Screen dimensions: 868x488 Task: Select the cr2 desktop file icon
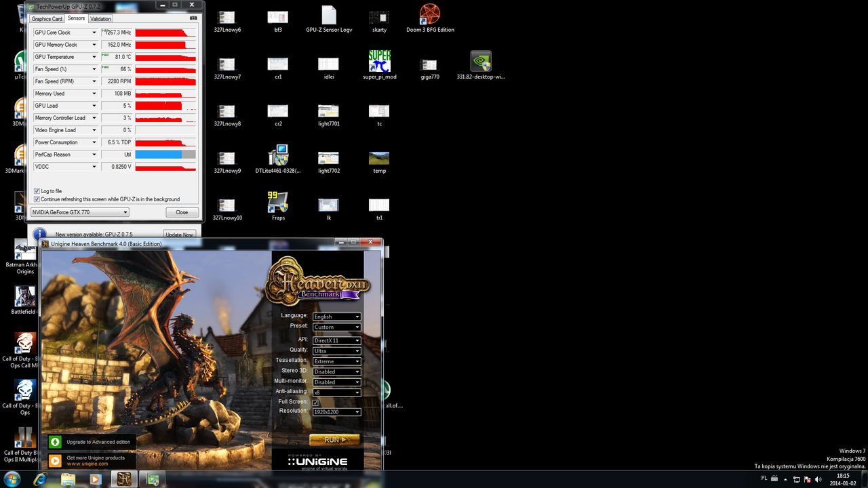click(x=278, y=115)
